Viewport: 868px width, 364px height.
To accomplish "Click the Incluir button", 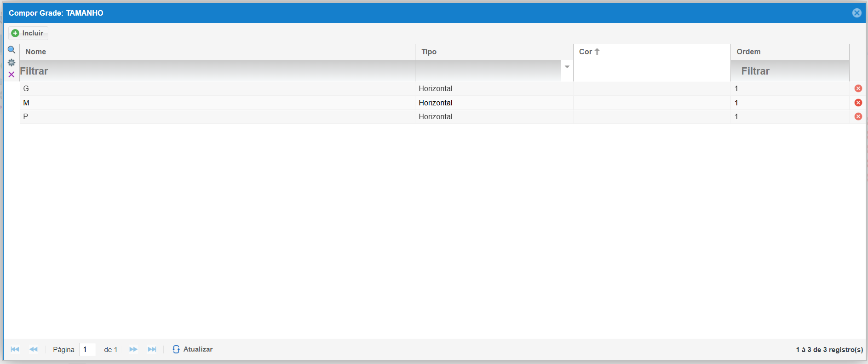I will [28, 33].
